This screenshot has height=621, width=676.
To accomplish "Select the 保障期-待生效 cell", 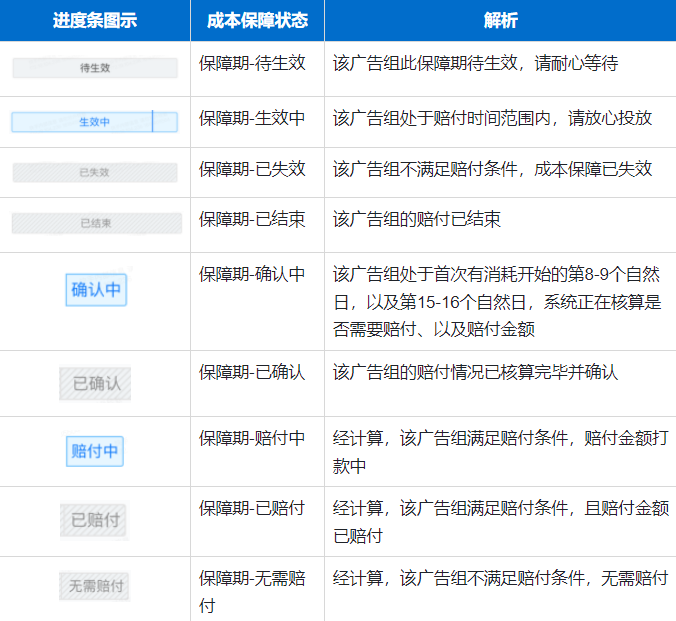I will coord(257,69).
